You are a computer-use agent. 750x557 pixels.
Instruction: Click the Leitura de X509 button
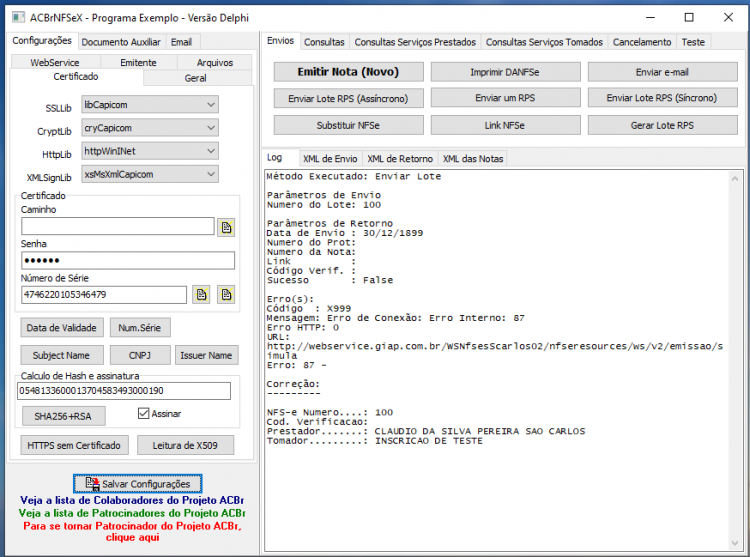[x=186, y=445]
